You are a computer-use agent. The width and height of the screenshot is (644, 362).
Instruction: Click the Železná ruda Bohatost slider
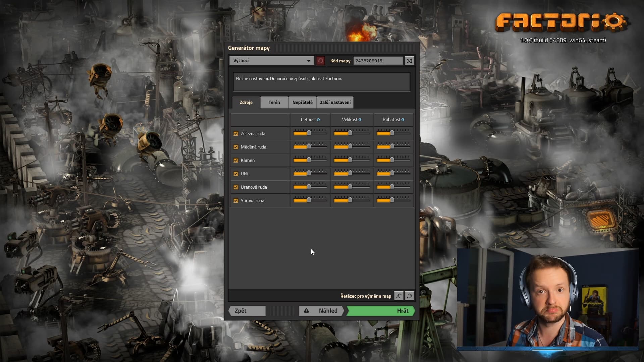click(393, 133)
